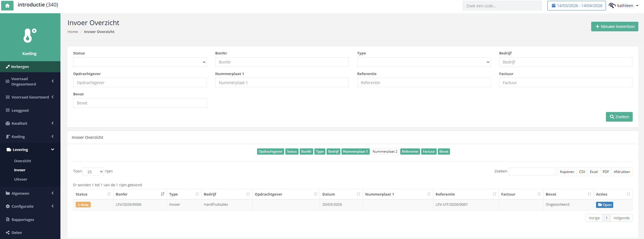Toggle Type column visibility tag

click(x=320, y=152)
